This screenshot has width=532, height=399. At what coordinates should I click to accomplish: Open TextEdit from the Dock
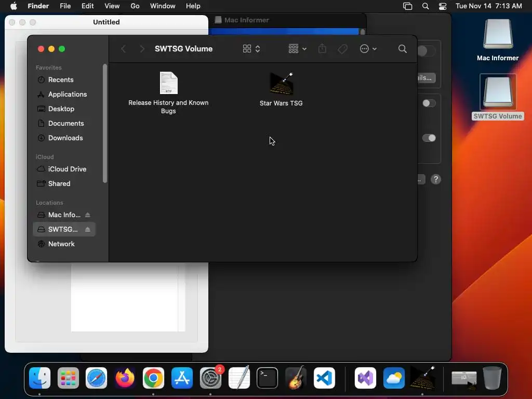239,378
